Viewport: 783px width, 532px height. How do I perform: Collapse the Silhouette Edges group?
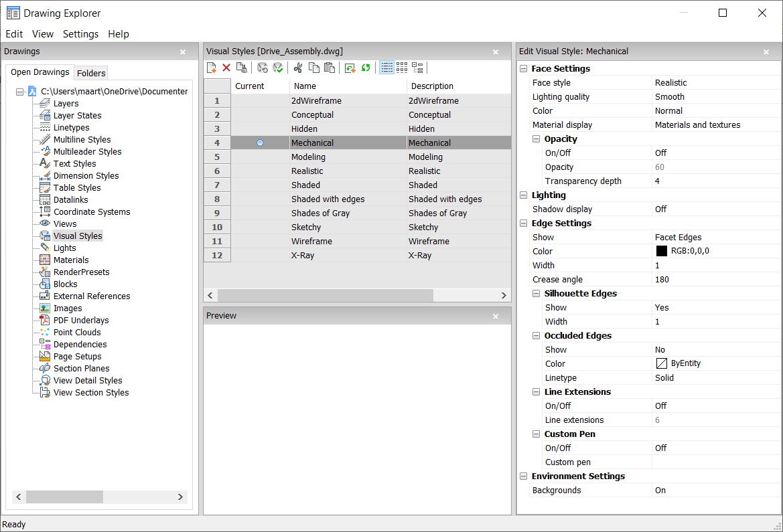pos(536,294)
